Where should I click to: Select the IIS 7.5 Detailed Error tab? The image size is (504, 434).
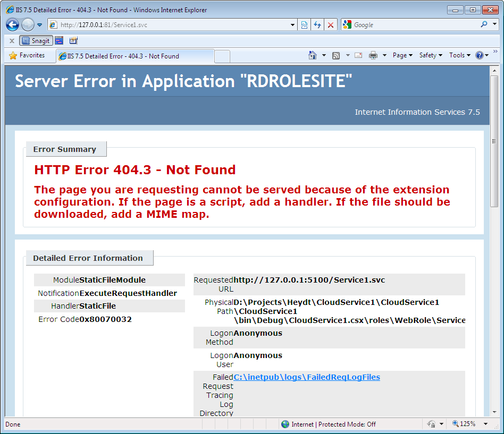(135, 56)
